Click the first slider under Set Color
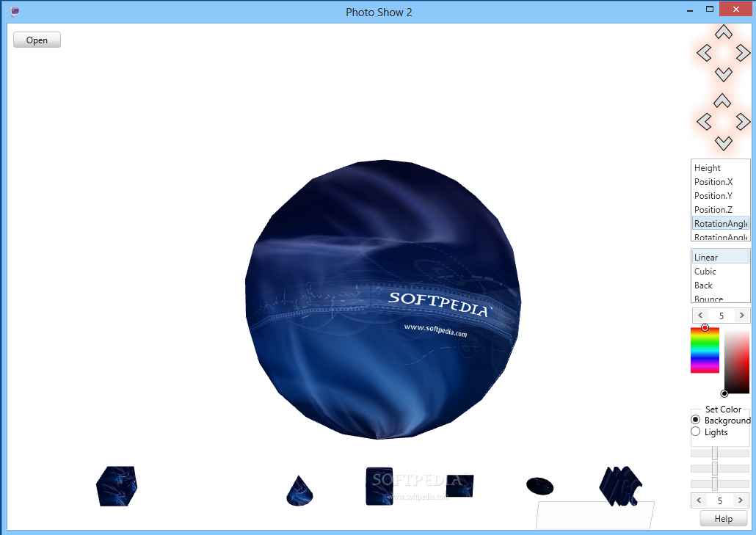756x535 pixels. [720, 453]
